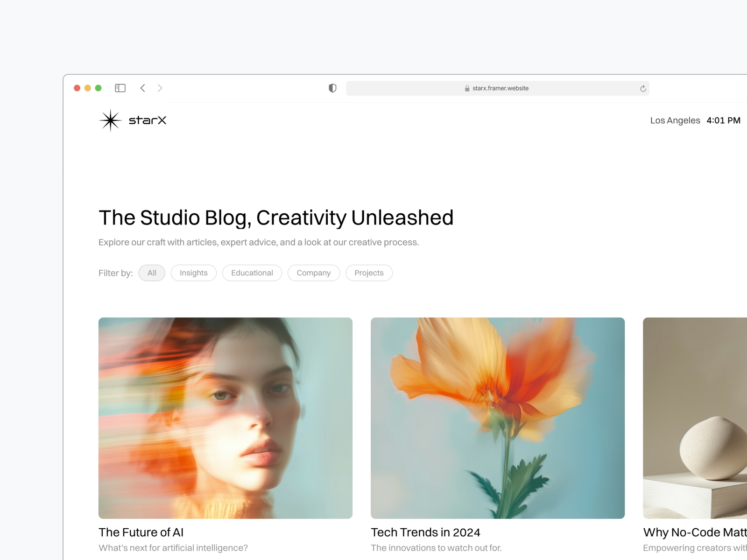Toggle the browser sidebar icon
This screenshot has height=560, width=747.
pyautogui.click(x=120, y=88)
